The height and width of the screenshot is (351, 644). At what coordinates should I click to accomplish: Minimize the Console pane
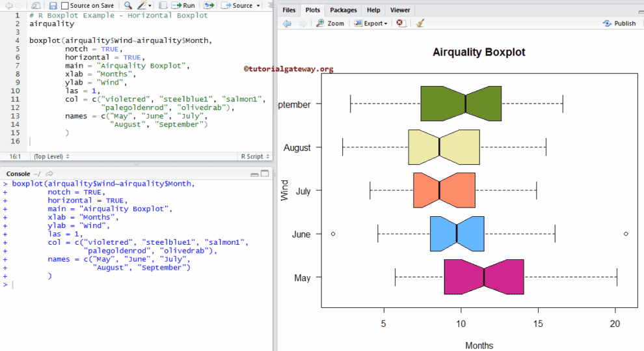coord(254,174)
